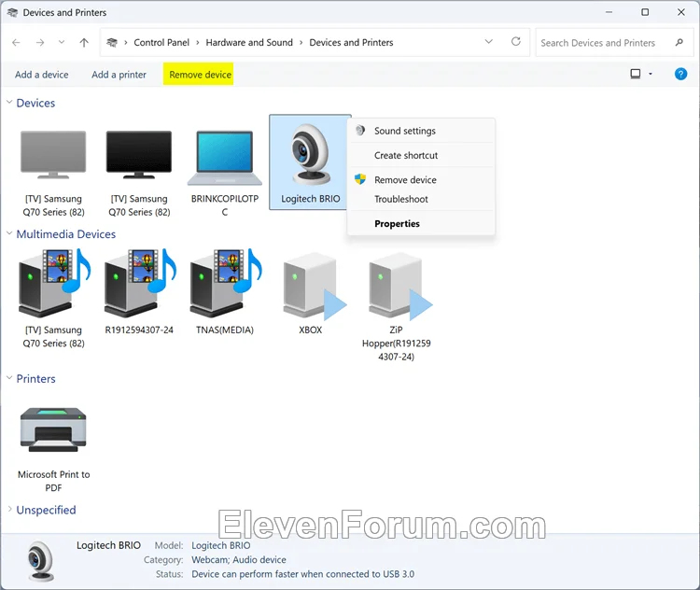This screenshot has width=700, height=590.
Task: Collapse the Multimedia Devices group
Action: [9, 233]
